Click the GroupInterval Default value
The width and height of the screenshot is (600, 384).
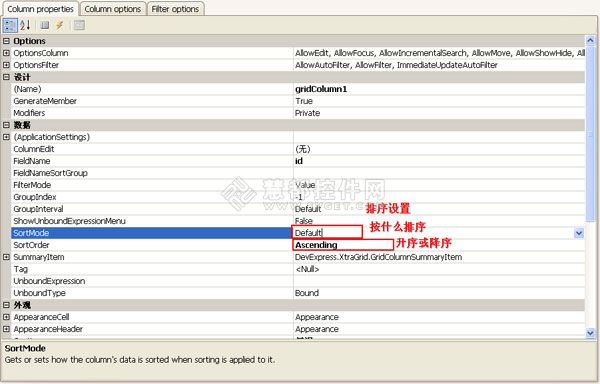click(308, 209)
